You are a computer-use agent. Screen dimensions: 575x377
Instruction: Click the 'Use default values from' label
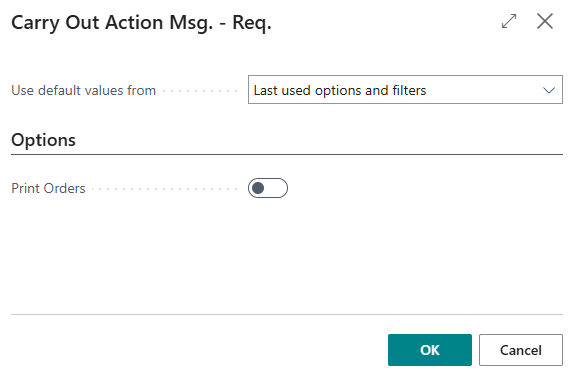[x=84, y=90]
